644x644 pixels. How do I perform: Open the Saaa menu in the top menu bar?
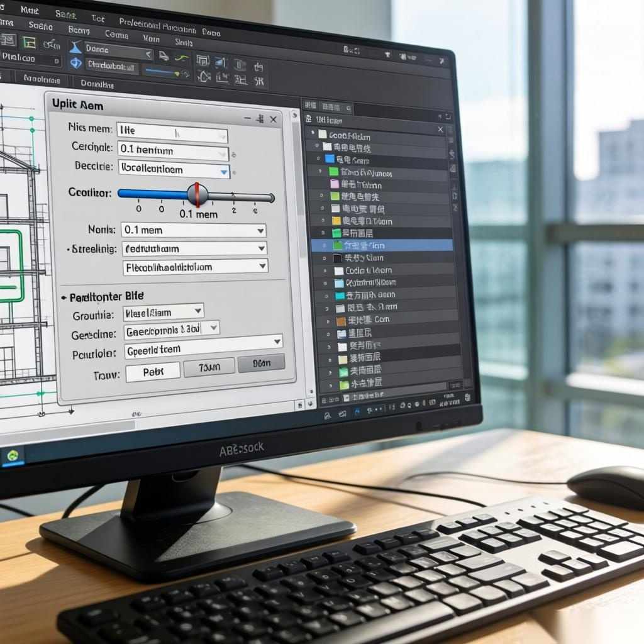pos(65,14)
